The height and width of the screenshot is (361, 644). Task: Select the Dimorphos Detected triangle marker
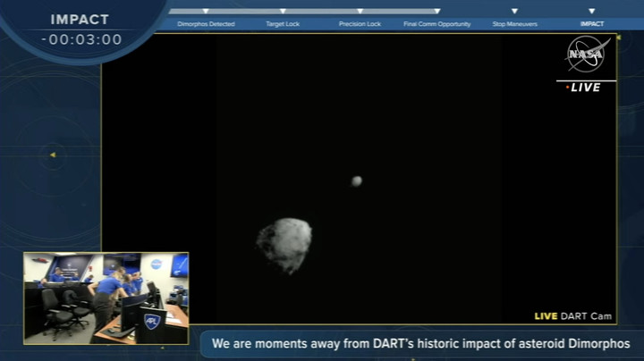pos(206,12)
